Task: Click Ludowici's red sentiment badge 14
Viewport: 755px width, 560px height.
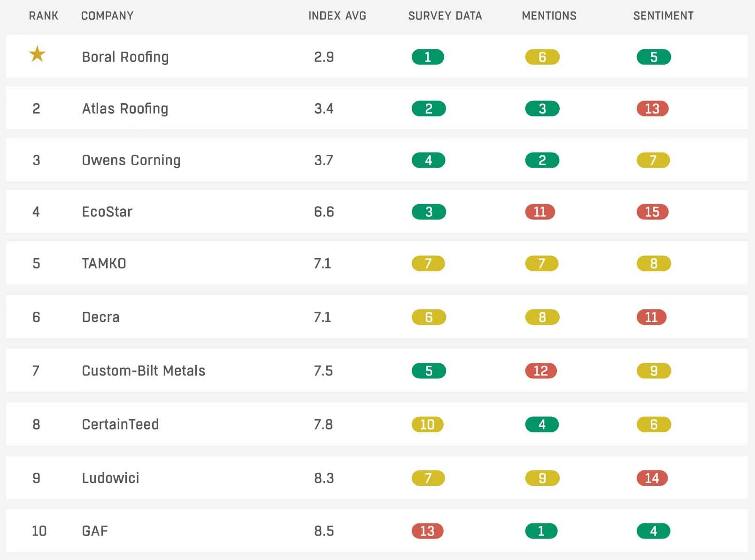Action: tap(652, 478)
